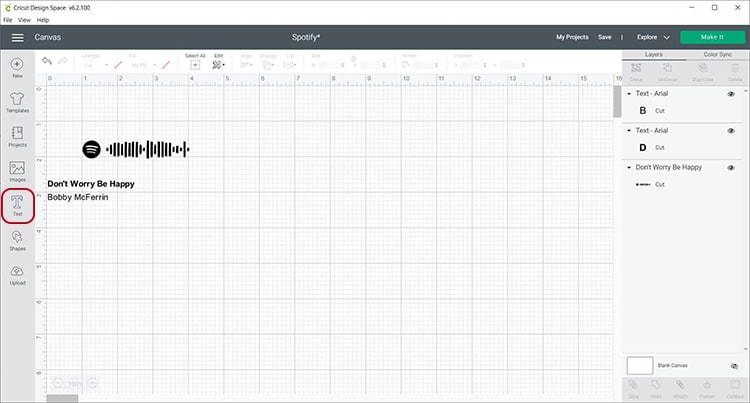Viewport: 750px width, 403px height.
Task: Open the Shapes tool
Action: coord(17,241)
